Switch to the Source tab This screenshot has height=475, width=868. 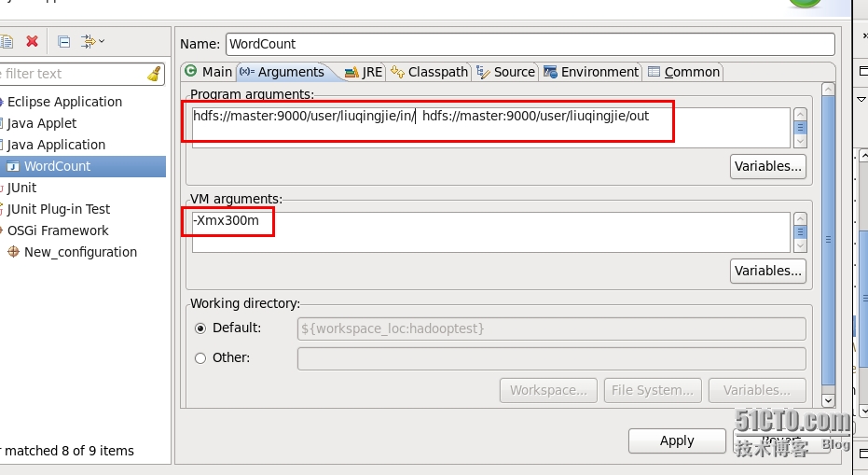click(x=505, y=72)
